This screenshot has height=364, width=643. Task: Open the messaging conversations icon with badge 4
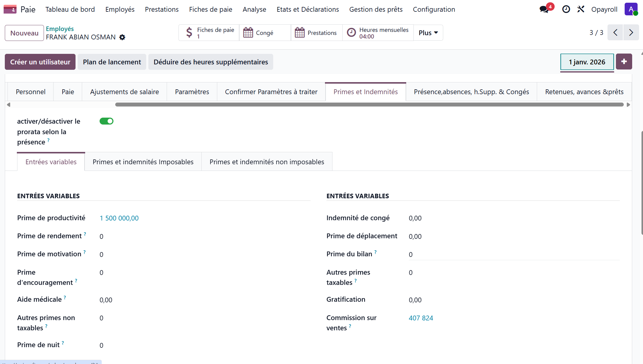pyautogui.click(x=543, y=9)
